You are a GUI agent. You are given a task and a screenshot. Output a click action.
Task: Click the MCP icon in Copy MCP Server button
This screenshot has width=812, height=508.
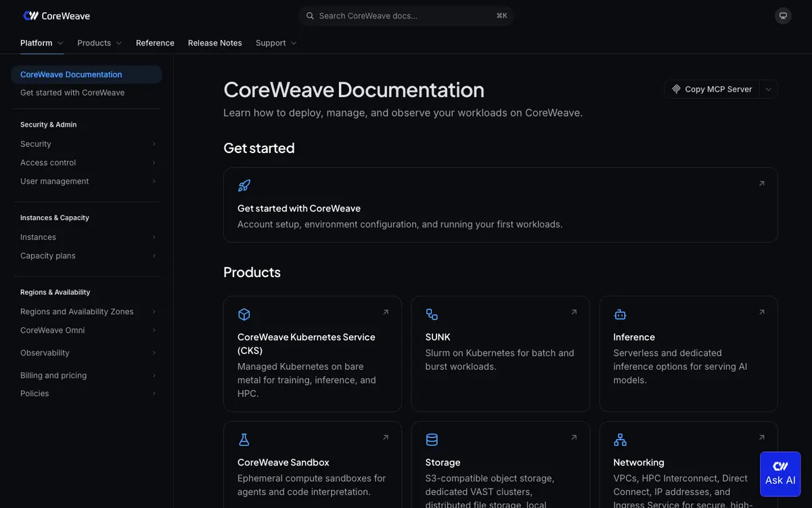point(676,89)
